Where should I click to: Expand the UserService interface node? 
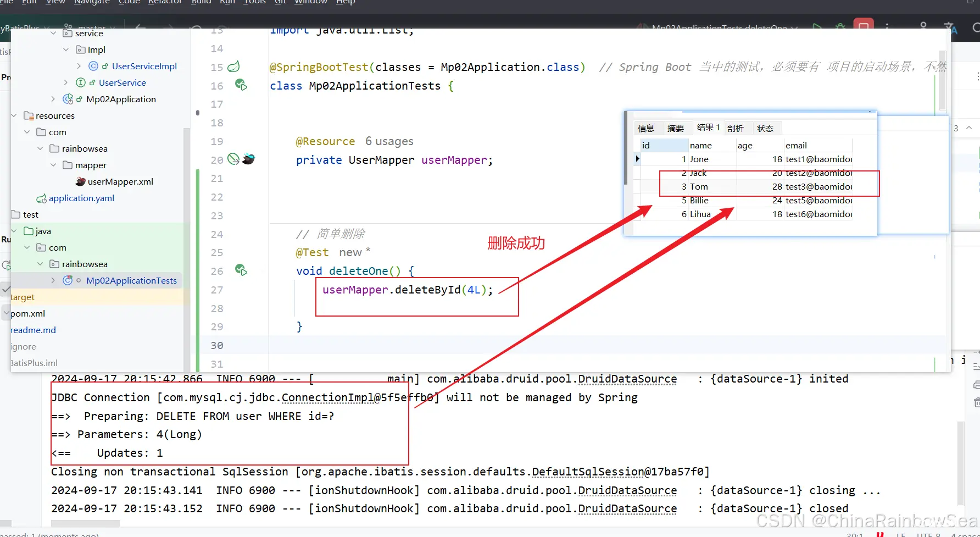click(x=66, y=82)
